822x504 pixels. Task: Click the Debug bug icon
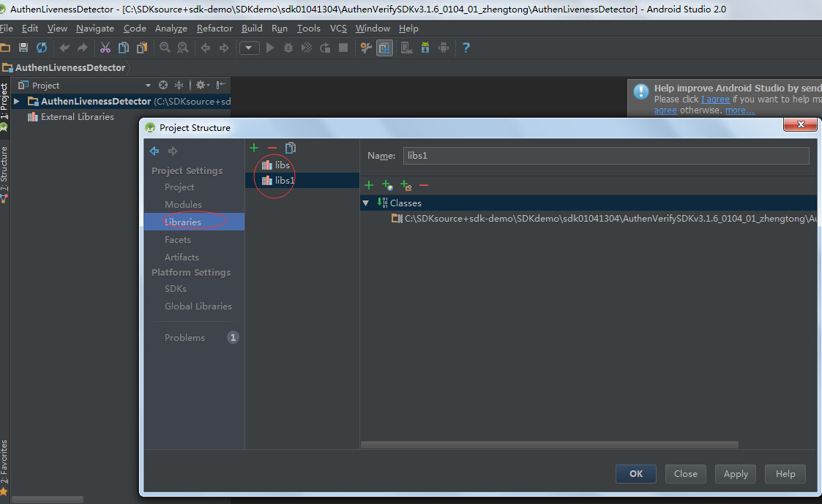pyautogui.click(x=288, y=48)
